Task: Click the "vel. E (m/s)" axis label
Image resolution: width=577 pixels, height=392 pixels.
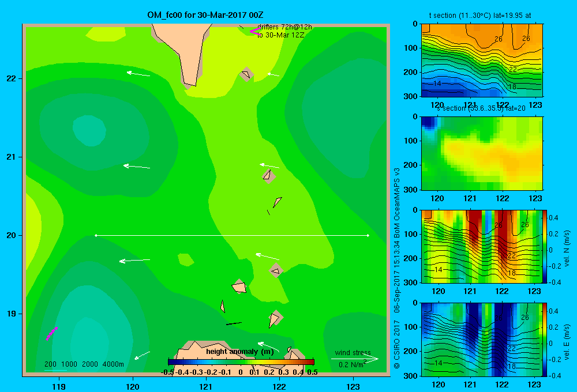Action: coord(567,341)
